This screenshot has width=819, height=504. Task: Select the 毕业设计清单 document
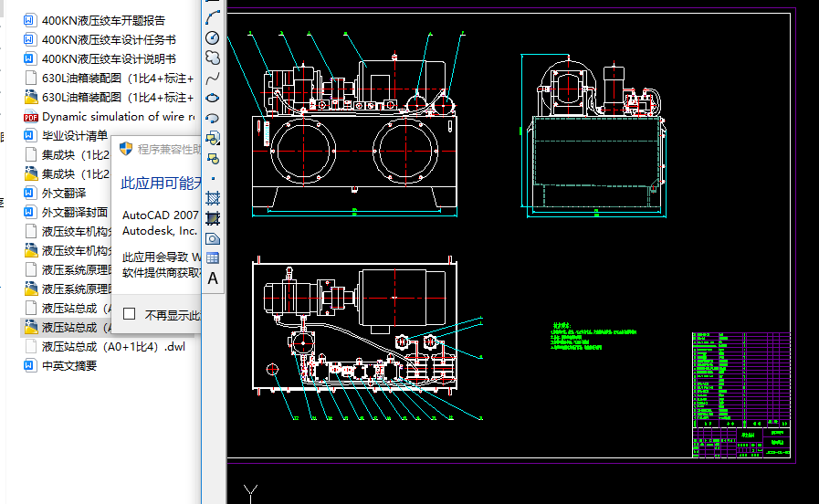(73, 136)
